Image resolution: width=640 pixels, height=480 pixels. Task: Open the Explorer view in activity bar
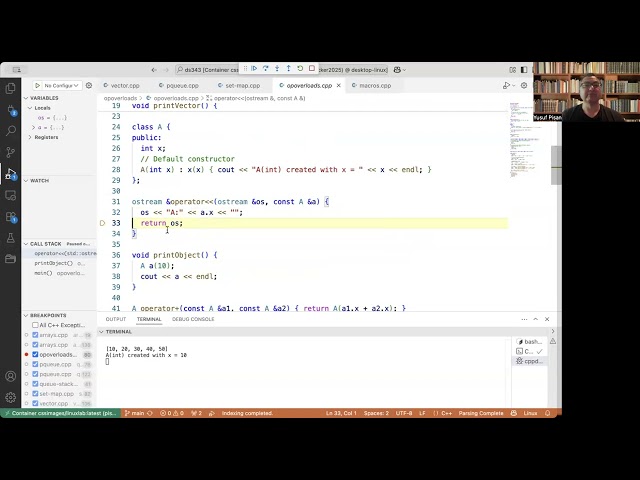(x=11, y=88)
